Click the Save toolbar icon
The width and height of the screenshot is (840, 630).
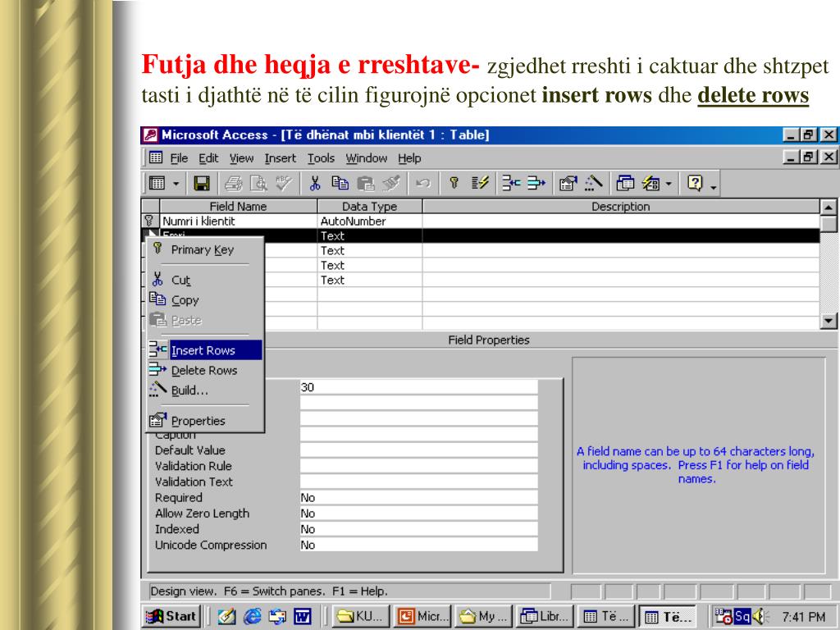click(202, 184)
